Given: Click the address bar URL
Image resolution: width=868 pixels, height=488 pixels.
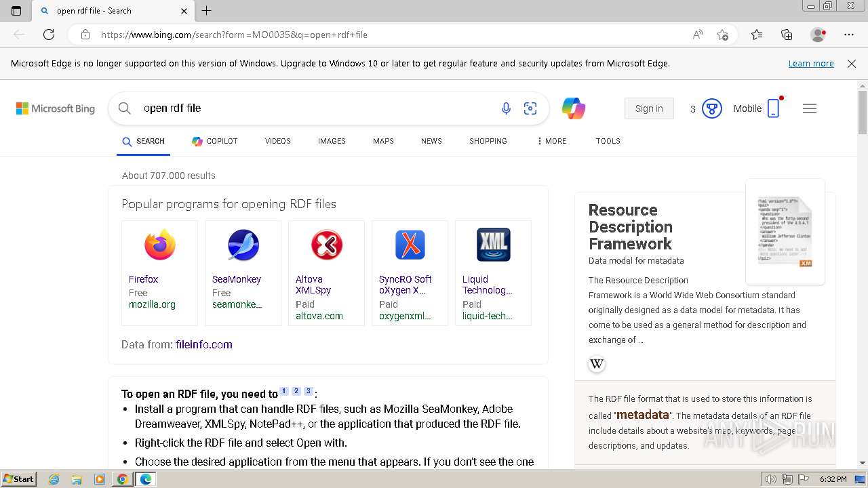Looking at the screenshot, I should click(234, 35).
